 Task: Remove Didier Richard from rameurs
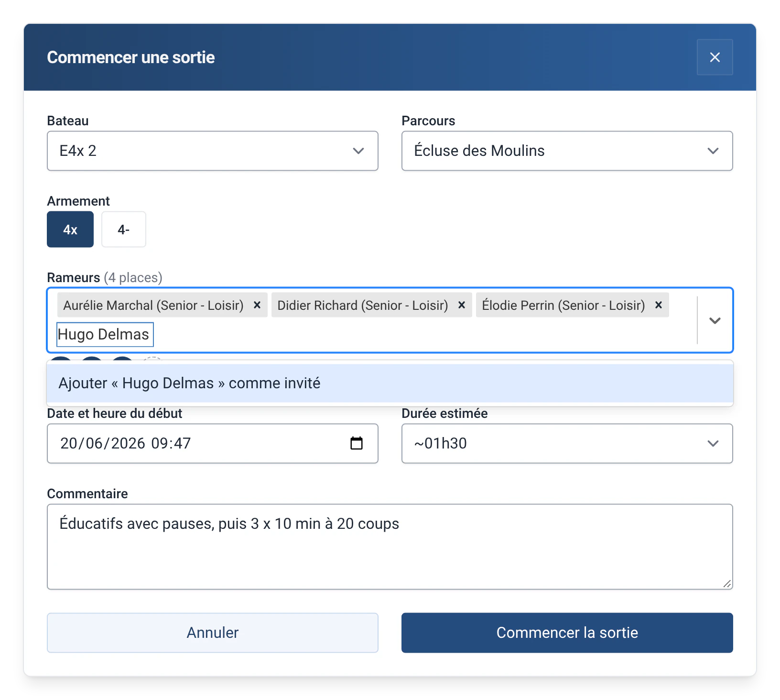click(x=462, y=305)
